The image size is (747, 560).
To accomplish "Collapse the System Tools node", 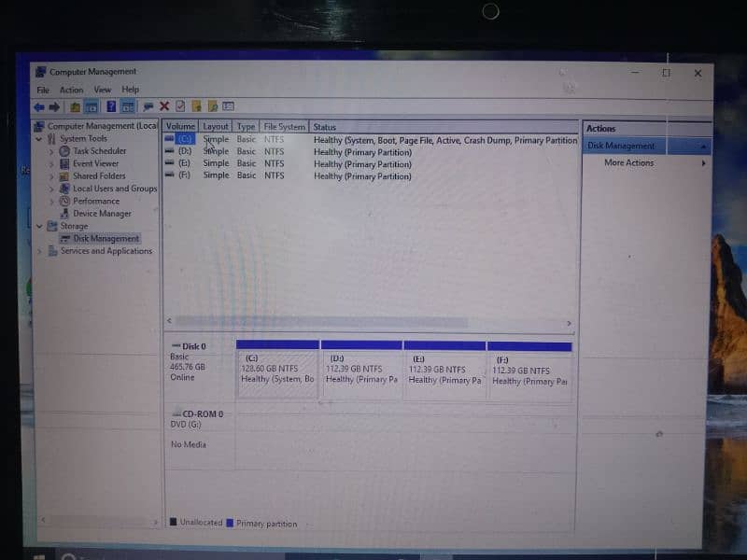I will (39, 139).
